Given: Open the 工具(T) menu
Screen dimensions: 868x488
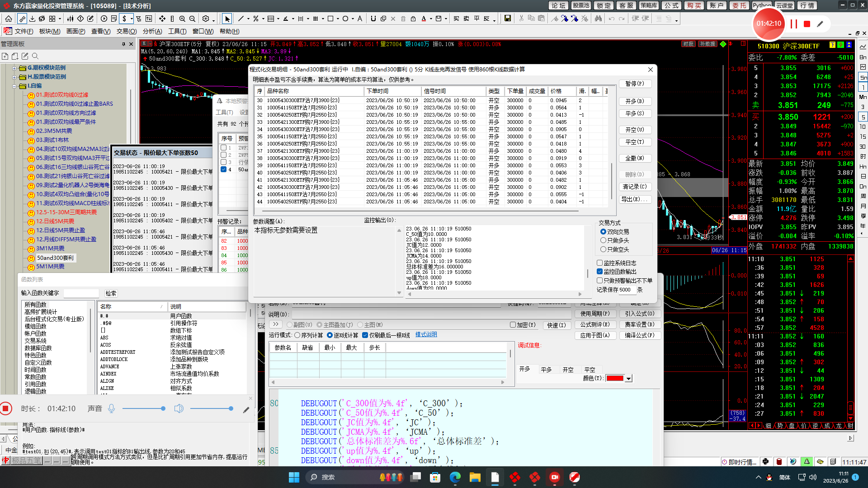Looking at the screenshot, I should click(x=177, y=31).
